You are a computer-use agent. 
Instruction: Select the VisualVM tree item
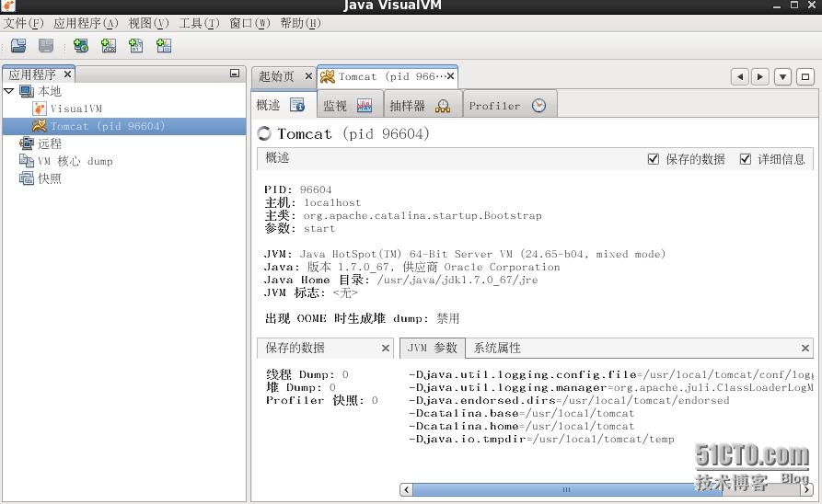76,109
